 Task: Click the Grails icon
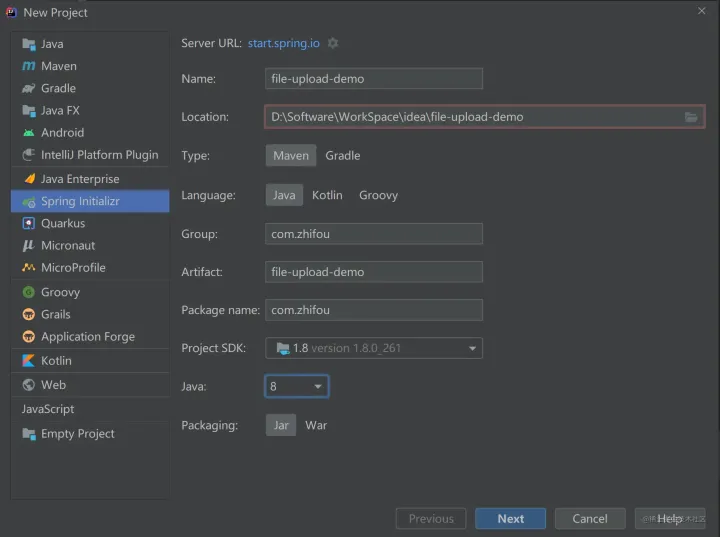[29, 314]
